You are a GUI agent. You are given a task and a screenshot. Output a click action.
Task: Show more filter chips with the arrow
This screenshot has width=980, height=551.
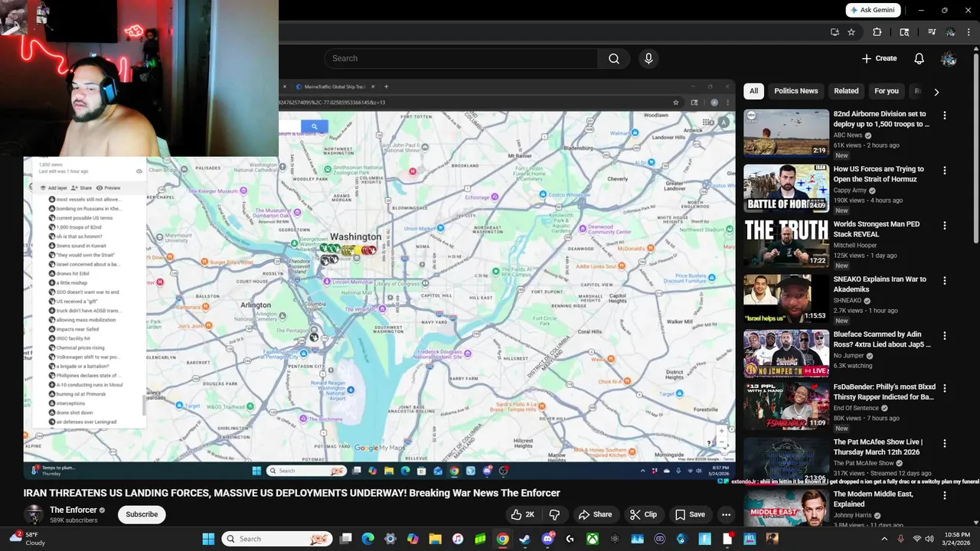[x=936, y=92]
